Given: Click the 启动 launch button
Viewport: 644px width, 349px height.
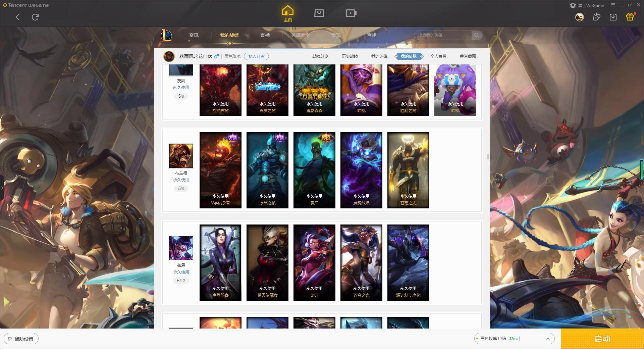Looking at the screenshot, I should pos(602,339).
